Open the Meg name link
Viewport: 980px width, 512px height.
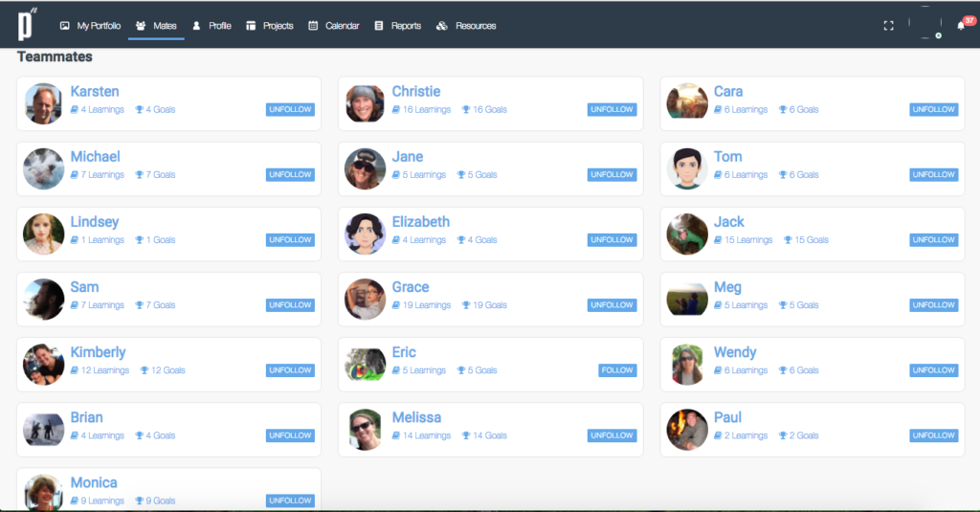click(727, 287)
